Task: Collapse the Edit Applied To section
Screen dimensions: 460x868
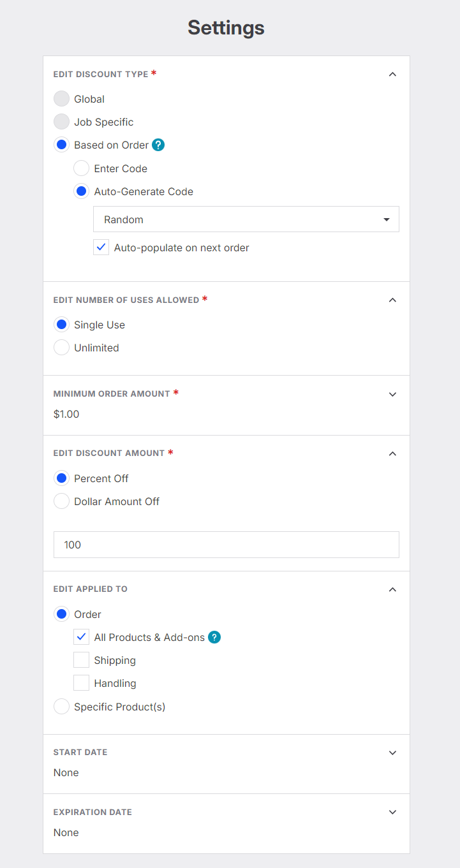Action: 392,589
